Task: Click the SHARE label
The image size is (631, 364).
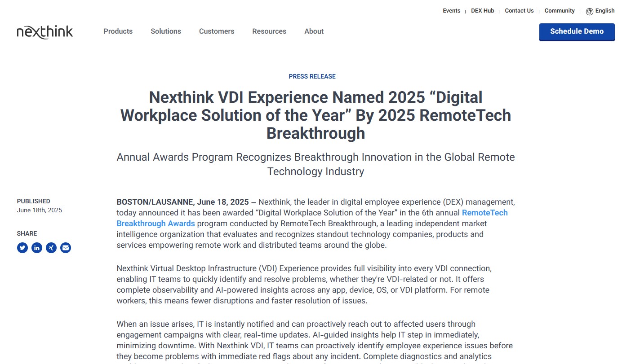Action: (x=27, y=233)
